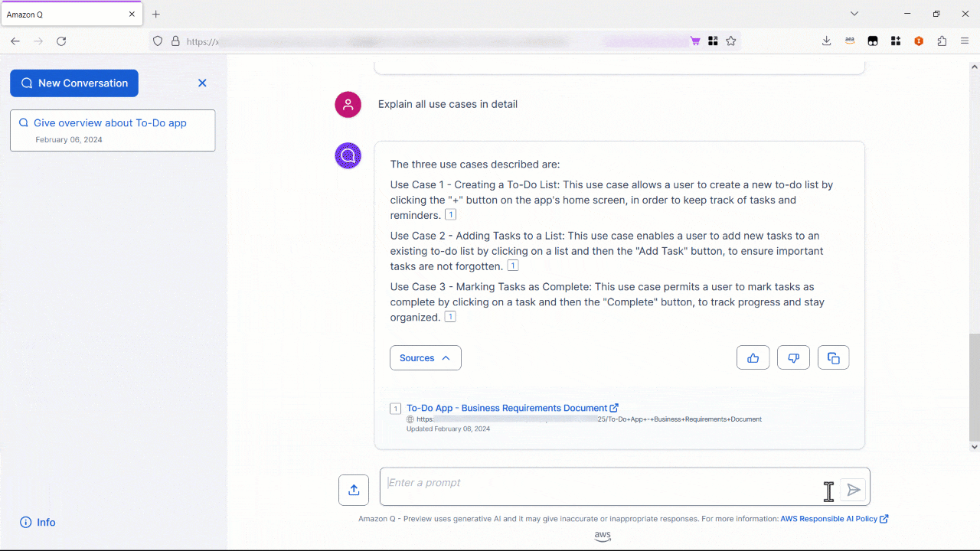Open the document via its external link icon
Viewport: 980px width, 551px height.
pyautogui.click(x=613, y=408)
